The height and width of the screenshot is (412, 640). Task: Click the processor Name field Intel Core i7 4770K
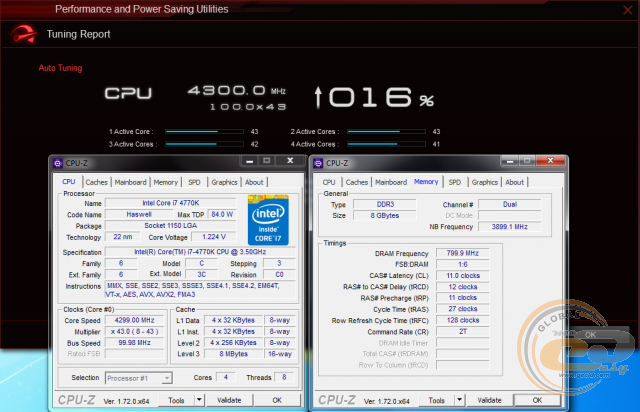click(x=171, y=203)
